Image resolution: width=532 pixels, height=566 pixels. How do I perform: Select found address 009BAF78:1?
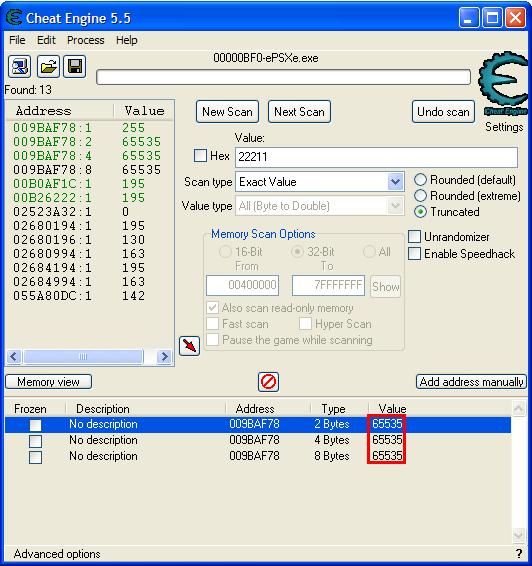(x=52, y=127)
